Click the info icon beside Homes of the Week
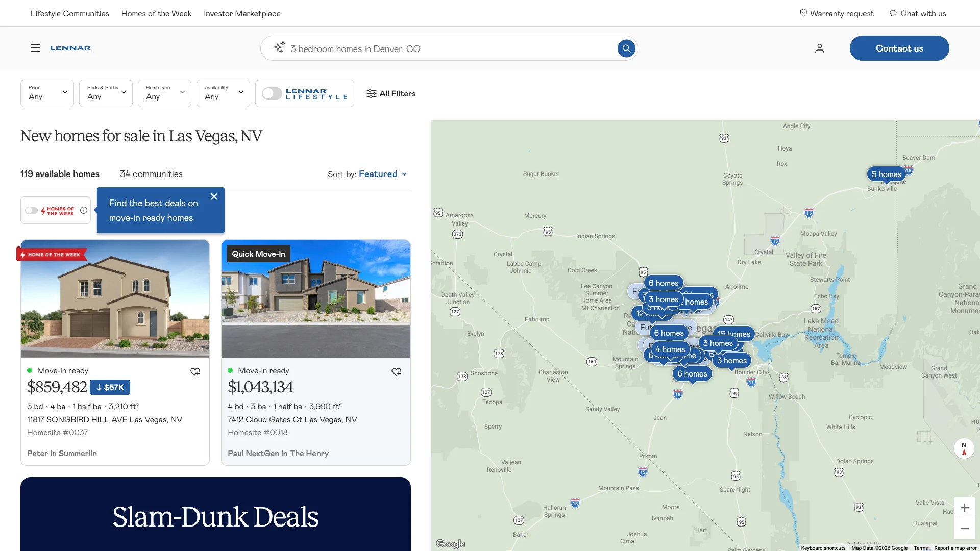Screen dimensions: 980x551 point(83,210)
